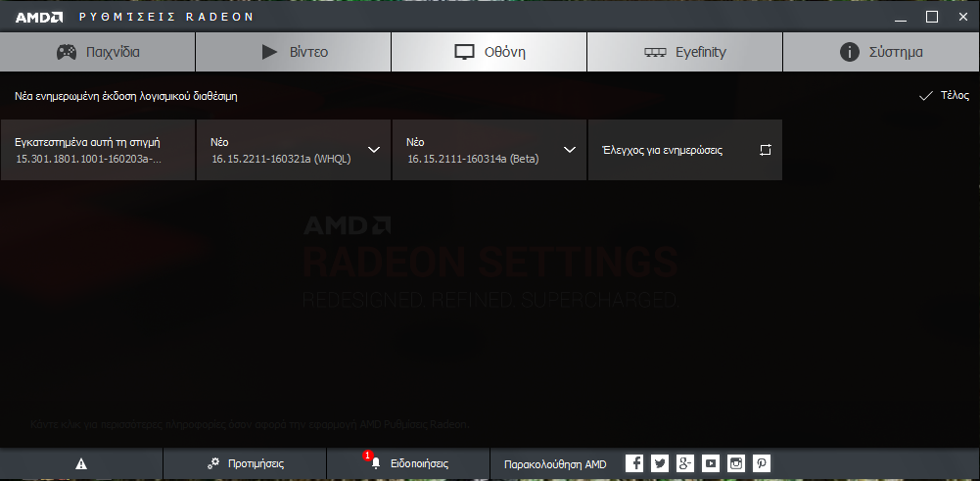
Task: Click the warning triangle icon button
Action: point(81,464)
